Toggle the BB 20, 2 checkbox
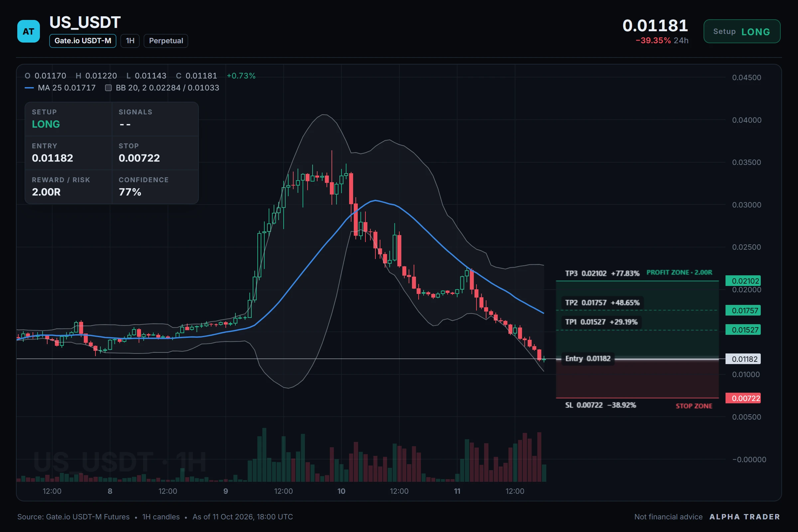This screenshot has width=798, height=532. click(108, 88)
